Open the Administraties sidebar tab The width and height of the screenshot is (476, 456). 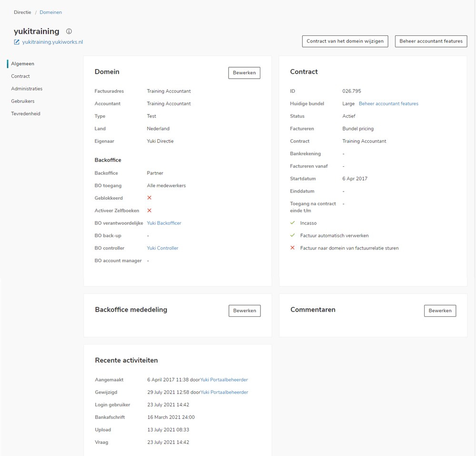tap(27, 89)
